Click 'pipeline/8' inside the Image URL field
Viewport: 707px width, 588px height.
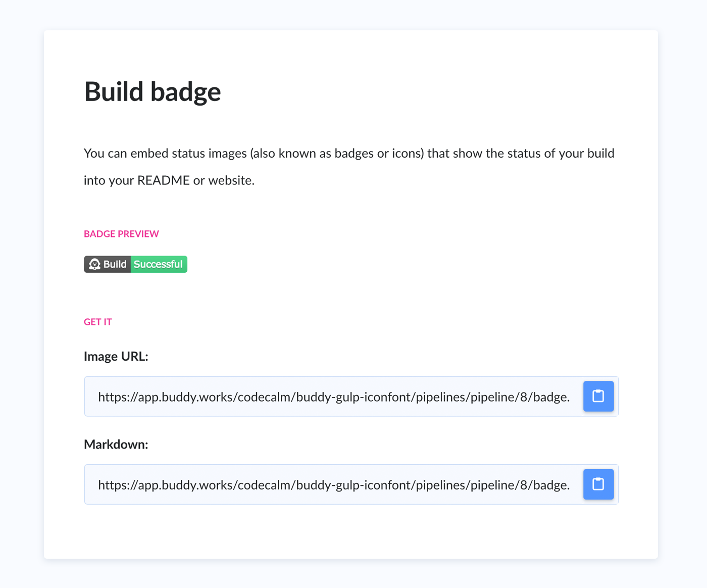pos(500,397)
